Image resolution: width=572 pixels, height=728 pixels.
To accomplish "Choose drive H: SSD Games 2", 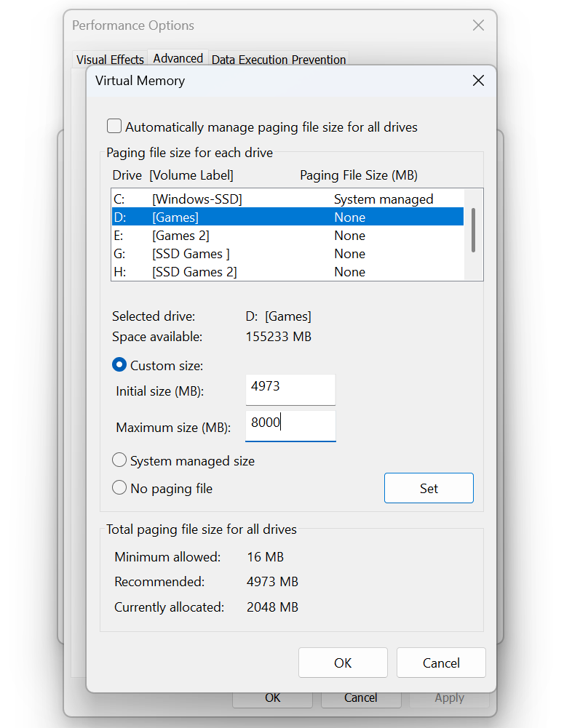I will click(287, 272).
